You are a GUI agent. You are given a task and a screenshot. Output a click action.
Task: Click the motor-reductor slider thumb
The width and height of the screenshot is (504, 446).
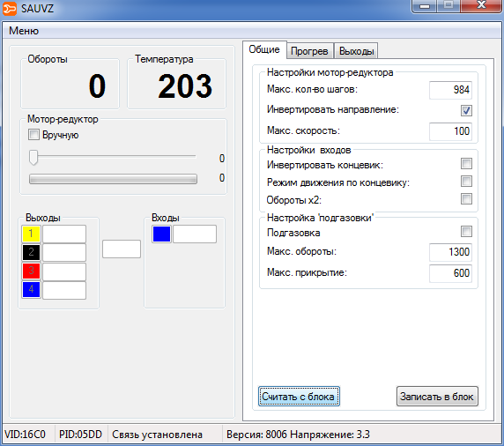(x=33, y=158)
